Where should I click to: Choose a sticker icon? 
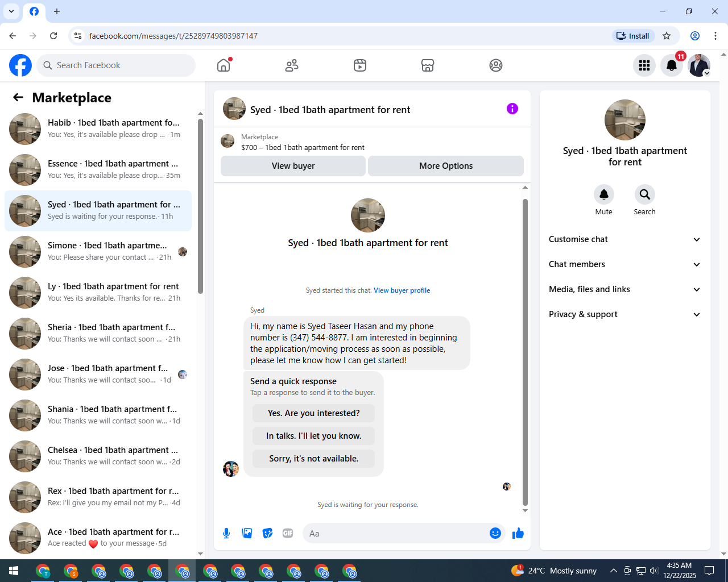(x=267, y=533)
